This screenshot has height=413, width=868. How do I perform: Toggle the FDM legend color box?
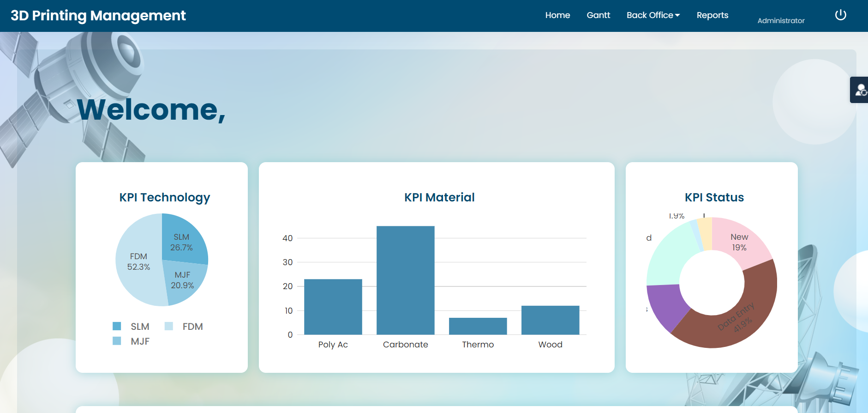click(x=169, y=327)
